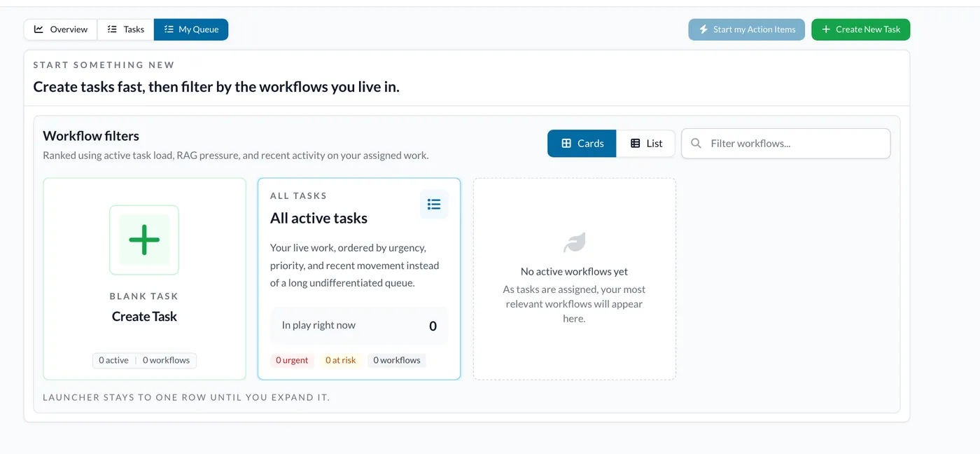Click 0 workflows badge on Create Task card

tap(167, 360)
